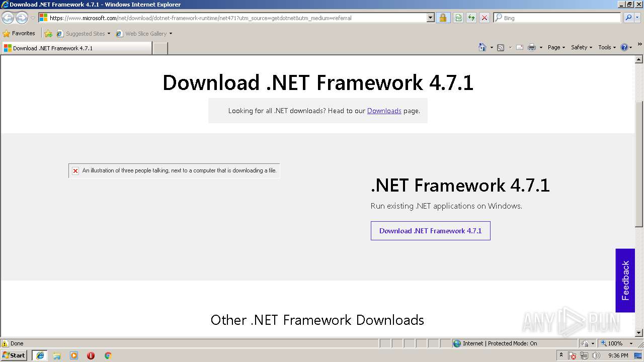Click the Internet Explorer taskbar icon
This screenshot has height=362, width=644.
point(40,355)
